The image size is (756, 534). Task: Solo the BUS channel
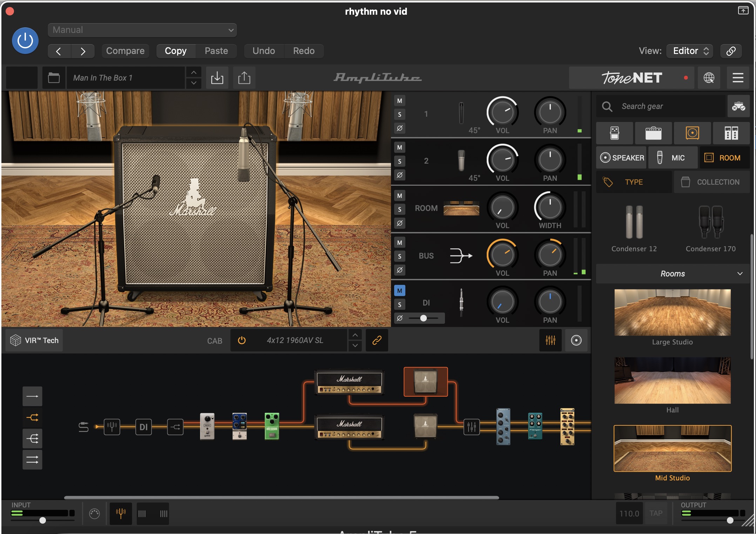400,256
